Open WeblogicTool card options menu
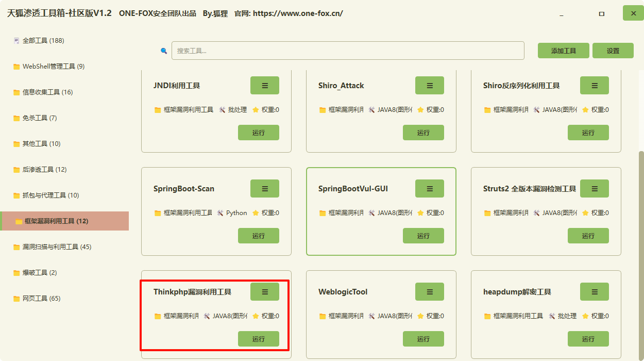Viewport: 644px width, 361px height. tap(430, 292)
